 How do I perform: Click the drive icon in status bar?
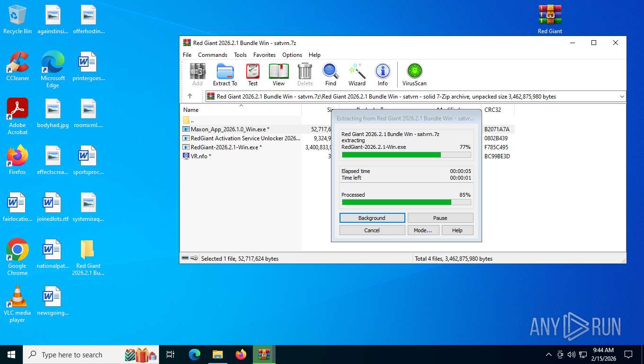coord(185,258)
